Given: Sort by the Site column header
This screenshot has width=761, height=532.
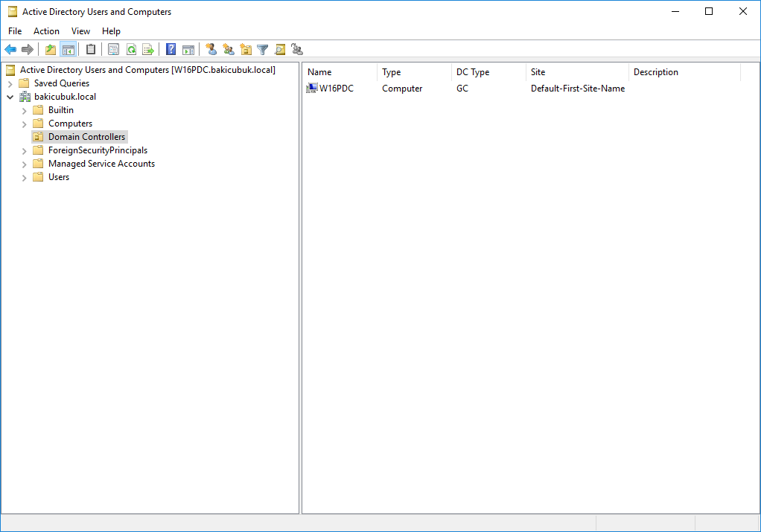Looking at the screenshot, I should 577,71.
